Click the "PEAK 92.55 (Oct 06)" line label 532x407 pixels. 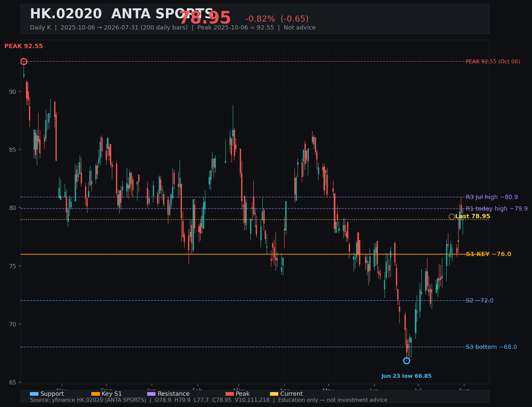pyautogui.click(x=493, y=61)
